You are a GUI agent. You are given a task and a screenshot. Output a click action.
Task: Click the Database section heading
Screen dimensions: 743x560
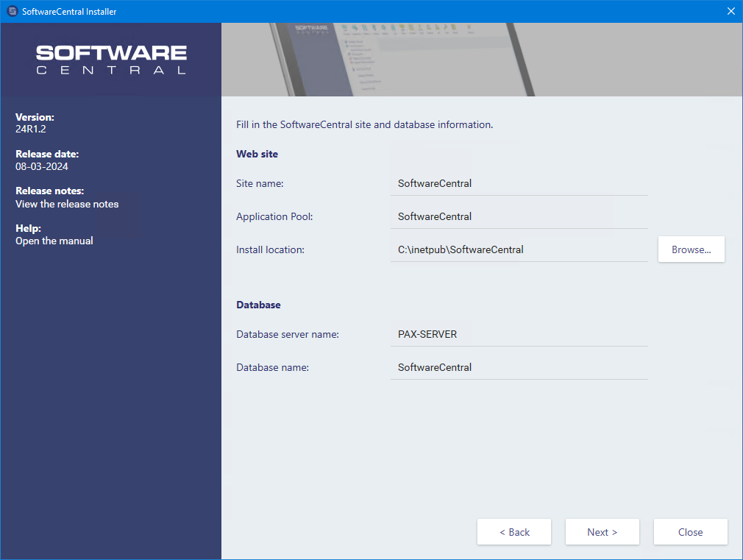pyautogui.click(x=258, y=305)
